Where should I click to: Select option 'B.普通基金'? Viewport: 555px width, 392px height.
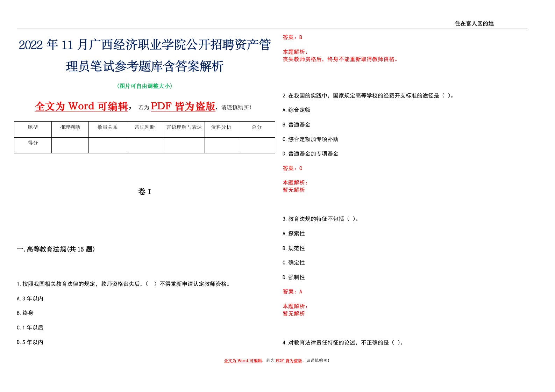pyautogui.click(x=296, y=125)
